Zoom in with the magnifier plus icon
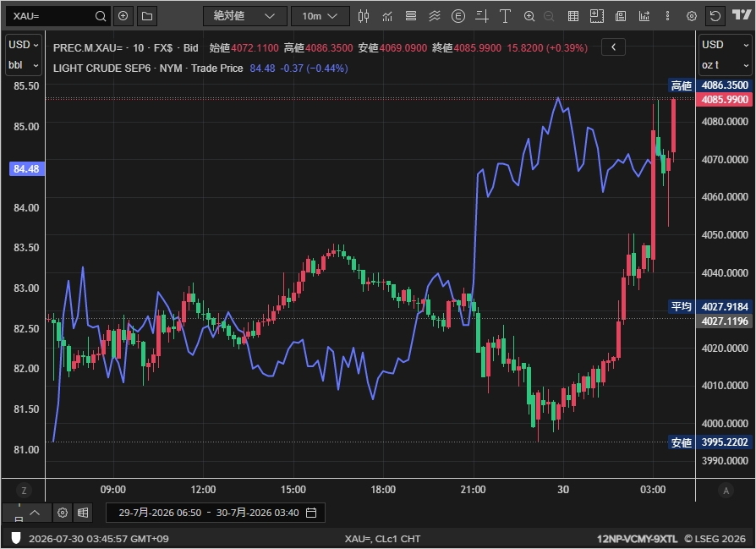This screenshot has width=756, height=549. pyautogui.click(x=529, y=16)
